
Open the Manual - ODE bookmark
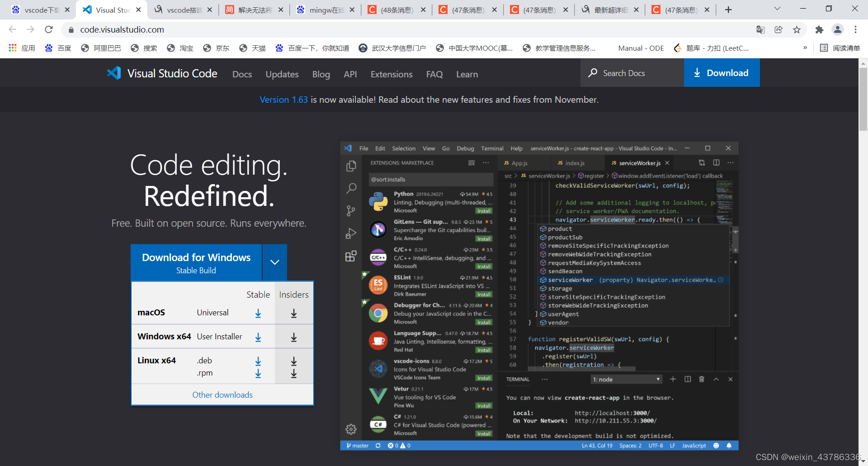pos(641,48)
